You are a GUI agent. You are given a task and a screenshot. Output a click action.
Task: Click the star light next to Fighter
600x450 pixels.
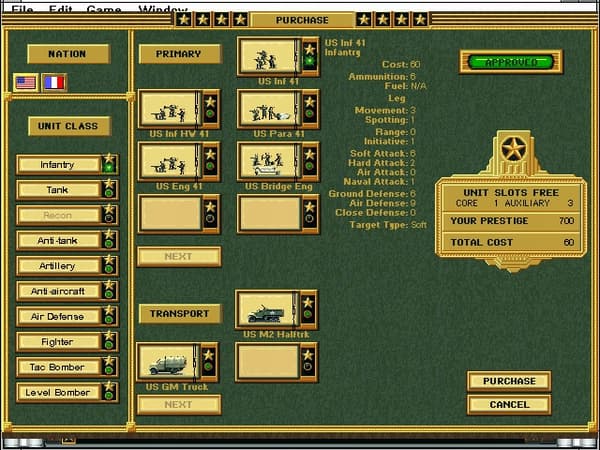click(109, 341)
